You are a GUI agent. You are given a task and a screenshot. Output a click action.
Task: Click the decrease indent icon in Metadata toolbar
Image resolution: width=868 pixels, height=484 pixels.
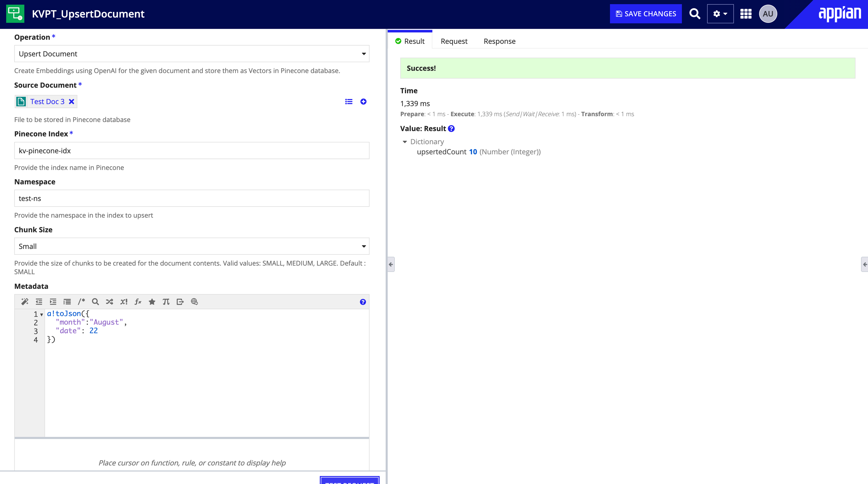(x=39, y=302)
